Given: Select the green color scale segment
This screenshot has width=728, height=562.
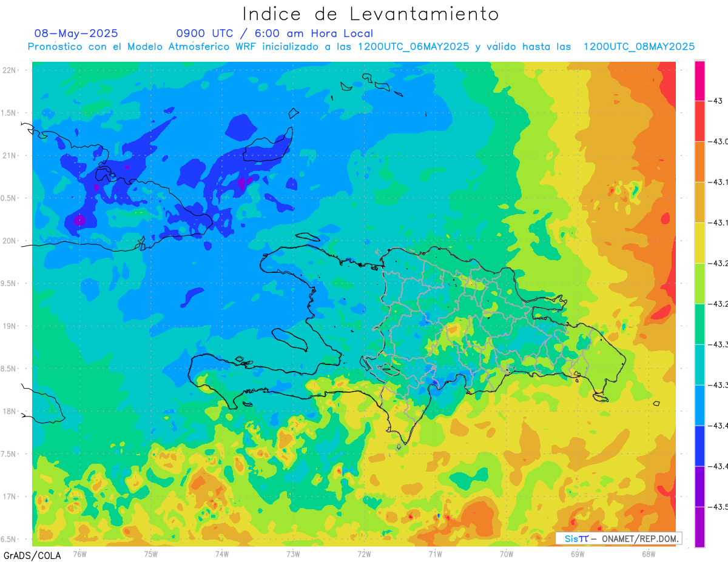Looking at the screenshot, I should (x=699, y=324).
